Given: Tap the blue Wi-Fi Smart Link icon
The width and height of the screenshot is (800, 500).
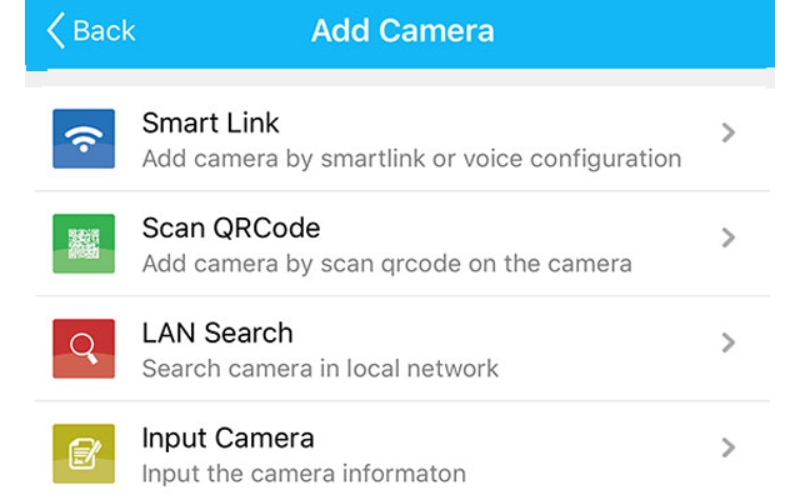Looking at the screenshot, I should tap(83, 138).
